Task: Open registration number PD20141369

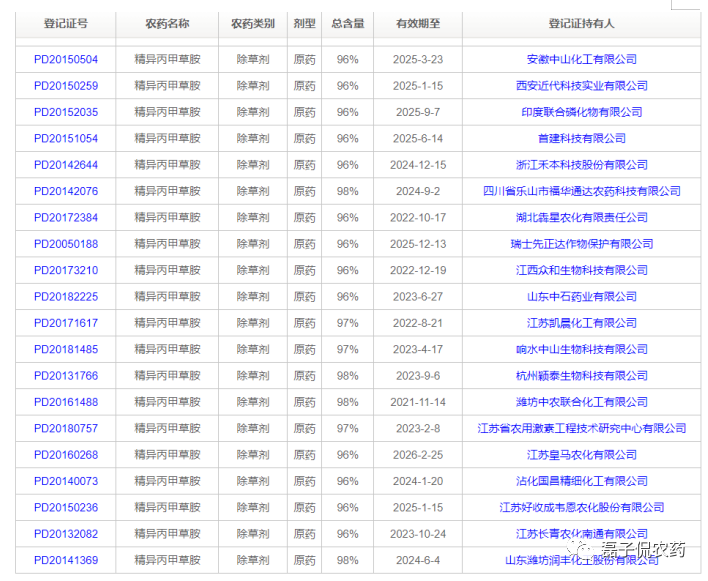Action: pos(66,560)
